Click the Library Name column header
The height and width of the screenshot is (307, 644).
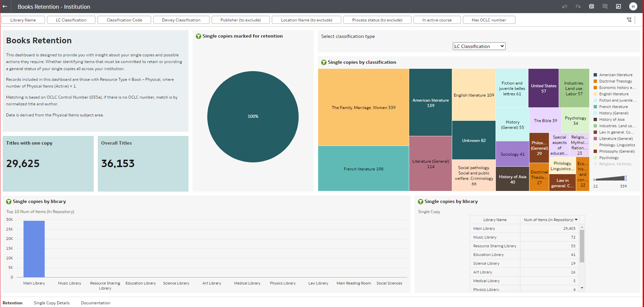pyautogui.click(x=495, y=220)
